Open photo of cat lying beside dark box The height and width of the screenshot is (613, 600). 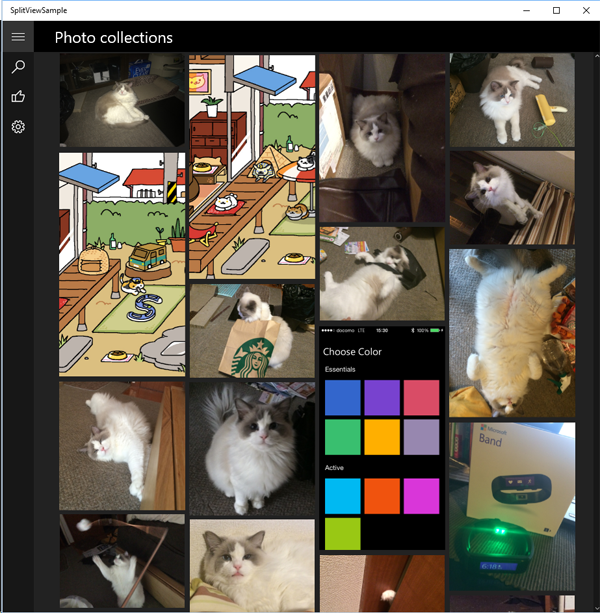click(122, 100)
